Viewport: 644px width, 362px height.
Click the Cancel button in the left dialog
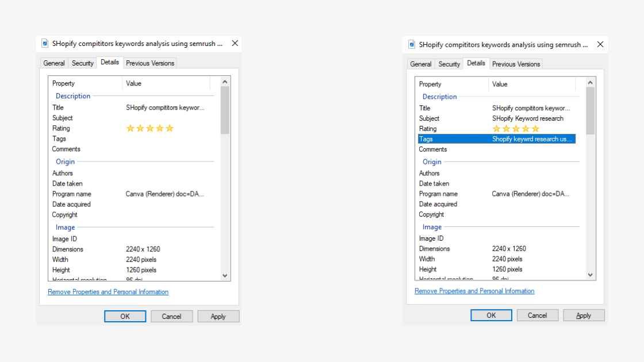click(171, 317)
